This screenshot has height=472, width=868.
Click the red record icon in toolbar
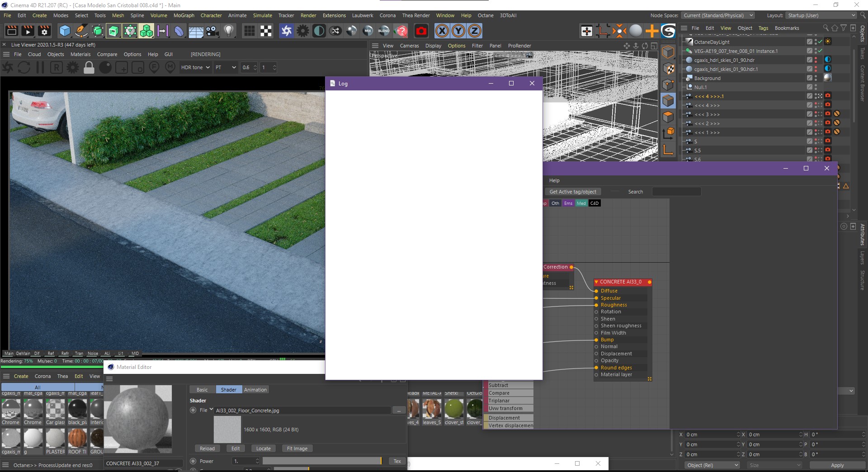coord(421,31)
